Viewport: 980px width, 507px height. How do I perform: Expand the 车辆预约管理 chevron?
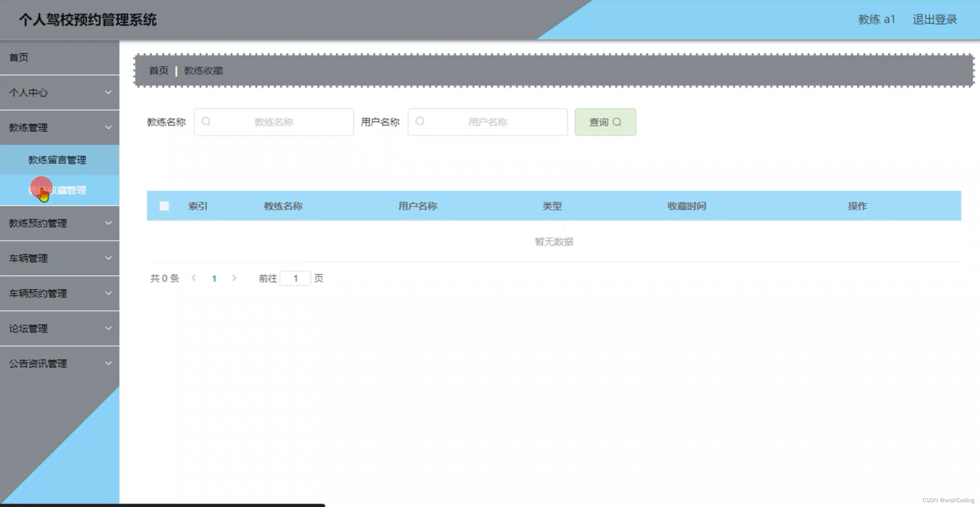point(109,293)
